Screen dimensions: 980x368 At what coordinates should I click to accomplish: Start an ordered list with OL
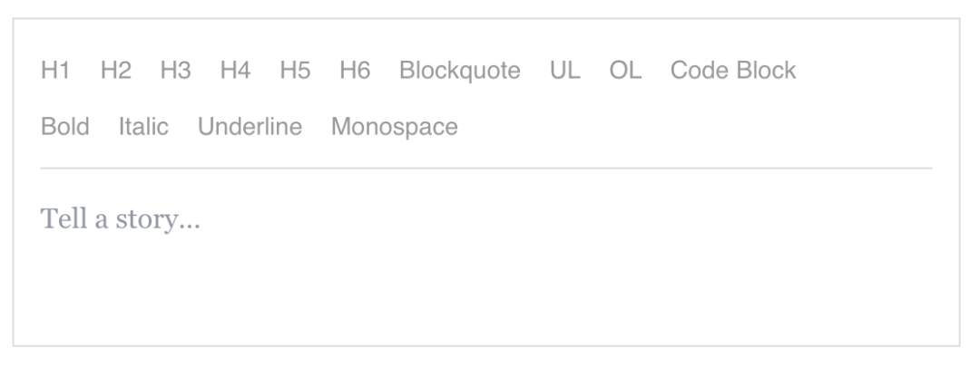click(x=625, y=71)
